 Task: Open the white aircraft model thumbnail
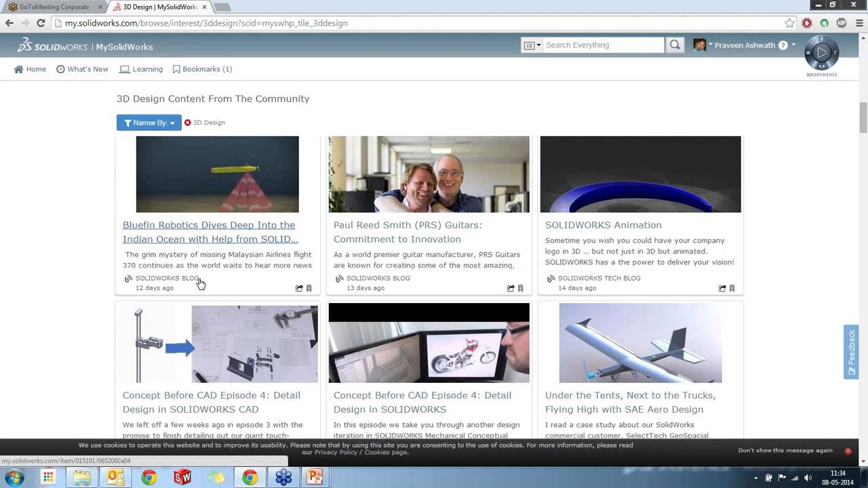point(640,343)
